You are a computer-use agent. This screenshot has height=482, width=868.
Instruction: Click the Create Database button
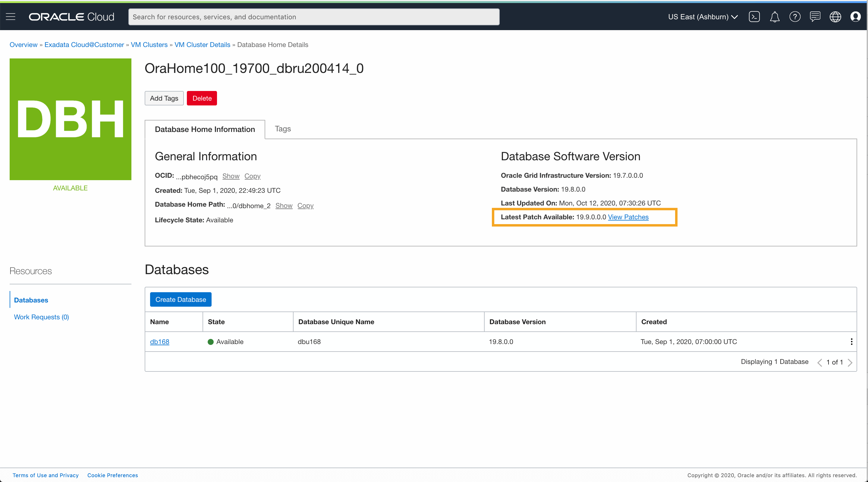pyautogui.click(x=181, y=299)
